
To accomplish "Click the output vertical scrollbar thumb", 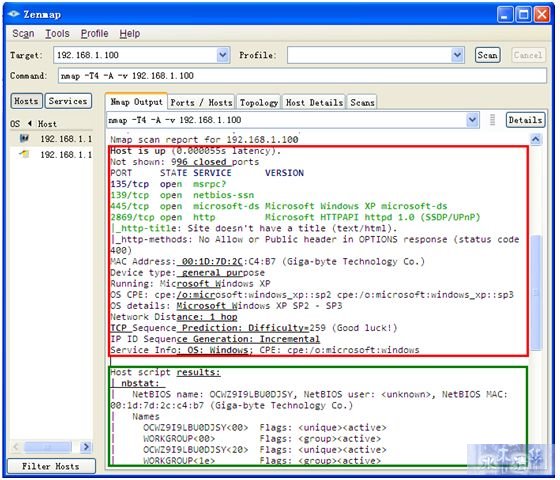I will (x=535, y=292).
